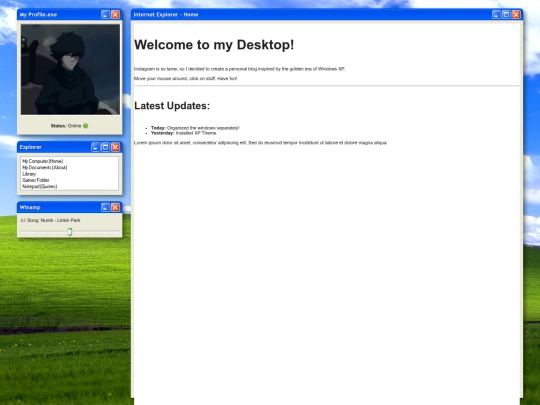Open the Games Folder entry

[36, 180]
